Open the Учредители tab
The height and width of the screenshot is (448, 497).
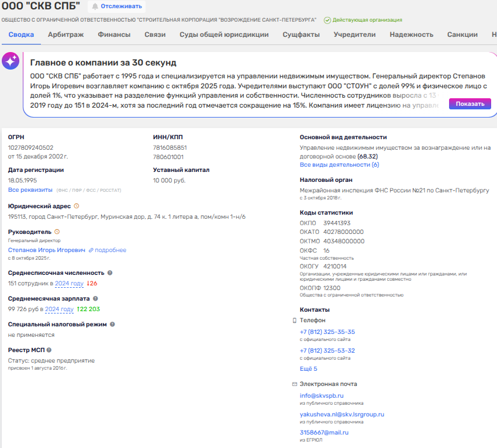[x=354, y=35]
